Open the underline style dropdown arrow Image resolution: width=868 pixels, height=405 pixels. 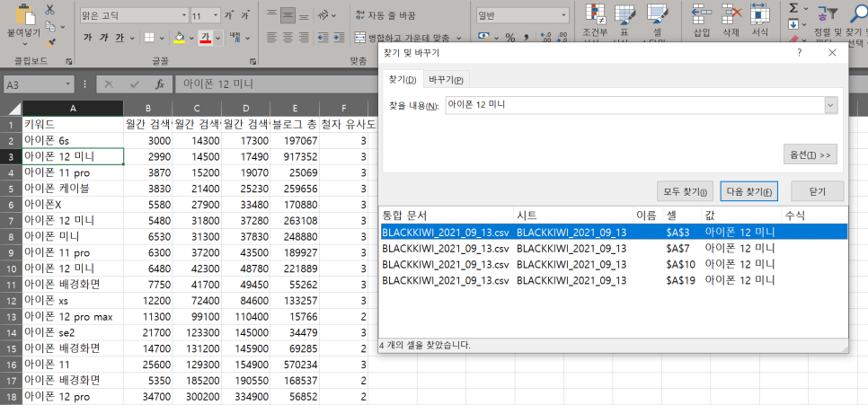pyautogui.click(x=132, y=38)
